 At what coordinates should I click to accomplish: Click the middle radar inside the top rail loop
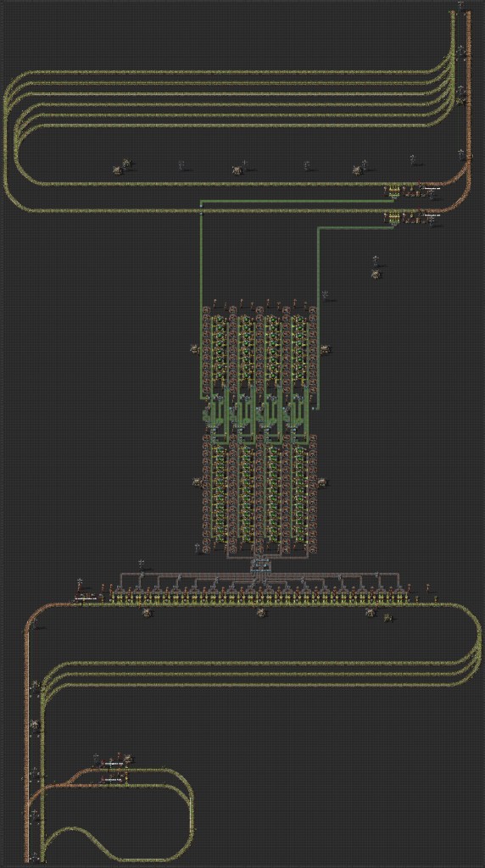click(x=237, y=170)
